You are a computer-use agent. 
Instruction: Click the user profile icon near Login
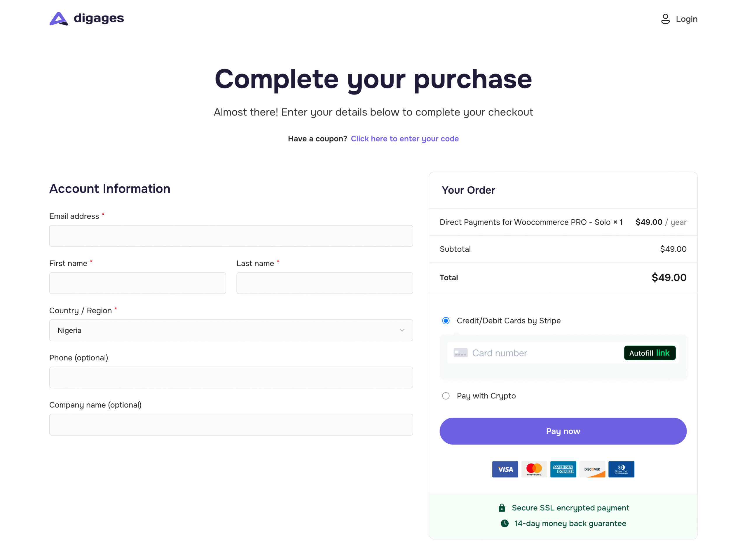click(x=665, y=19)
